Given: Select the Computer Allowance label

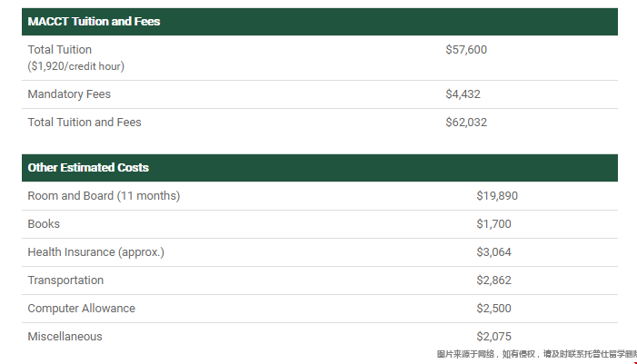Looking at the screenshot, I should point(81,309).
